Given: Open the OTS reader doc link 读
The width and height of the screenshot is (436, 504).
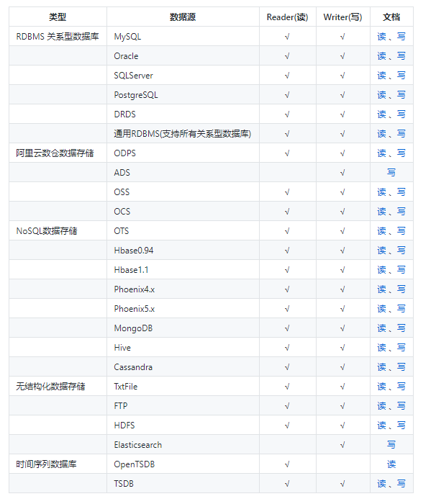Looking at the screenshot, I should point(381,231).
